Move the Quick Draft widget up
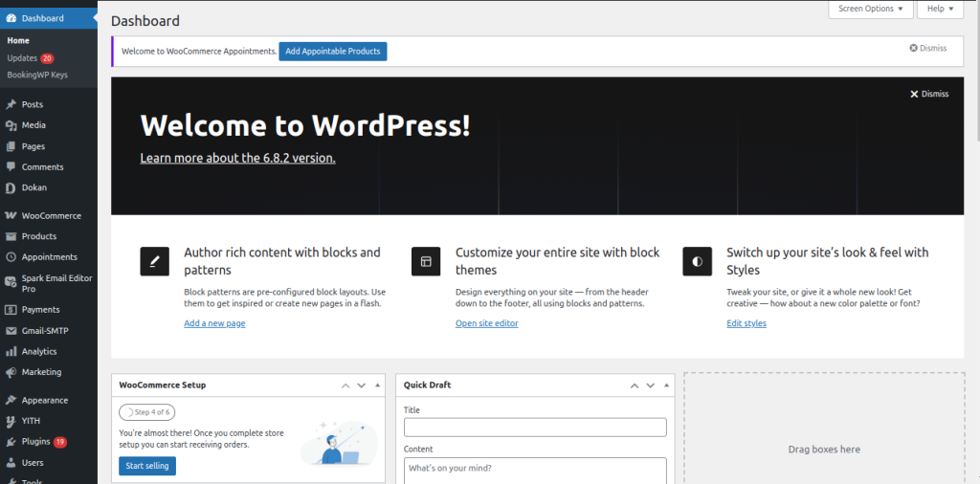Image resolution: width=980 pixels, height=484 pixels. (x=632, y=385)
